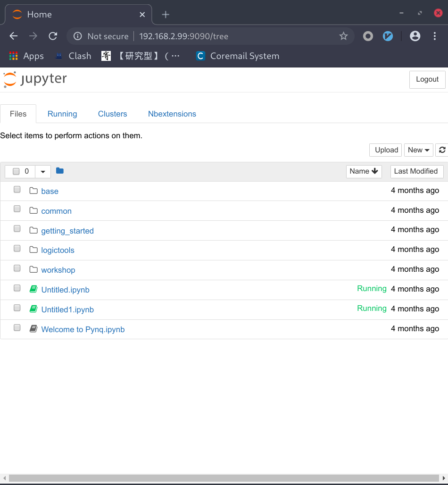Open the Apps bookmark shortcut

point(26,56)
